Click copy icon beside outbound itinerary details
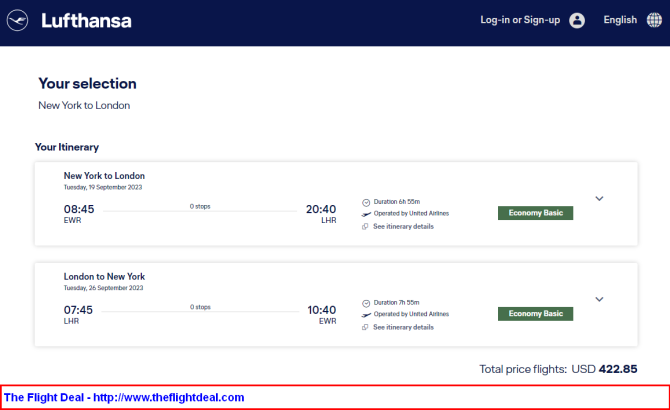Screen dimensions: 670x410 pos(365,226)
